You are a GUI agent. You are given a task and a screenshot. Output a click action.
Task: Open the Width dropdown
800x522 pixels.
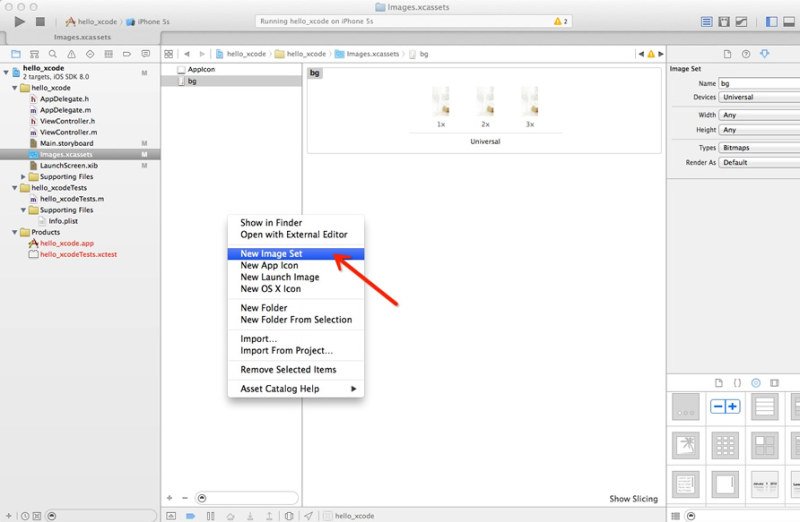[759, 115]
